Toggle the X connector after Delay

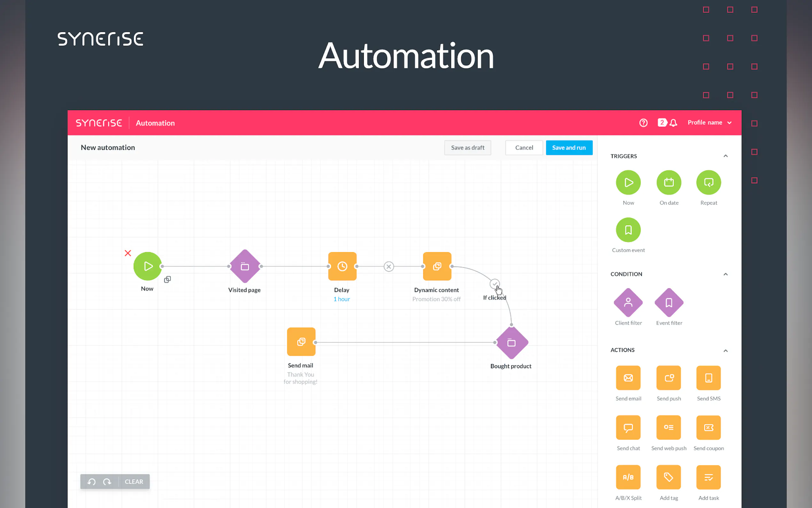point(389,266)
